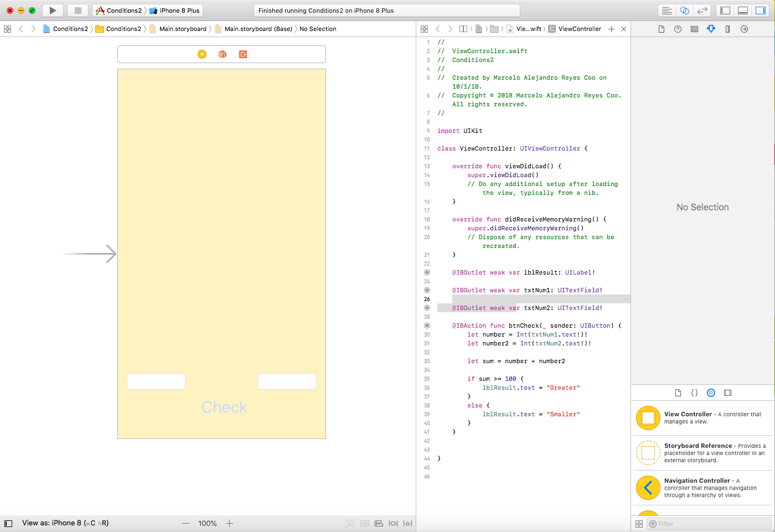The image size is (775, 532).
Task: Open the View as: iPhone 8 device selector
Action: pos(65,523)
